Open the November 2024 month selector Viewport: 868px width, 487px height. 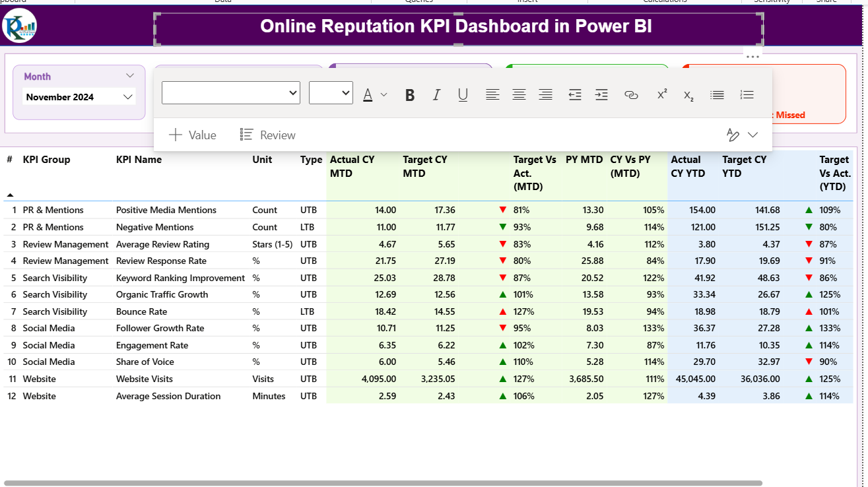pos(79,96)
